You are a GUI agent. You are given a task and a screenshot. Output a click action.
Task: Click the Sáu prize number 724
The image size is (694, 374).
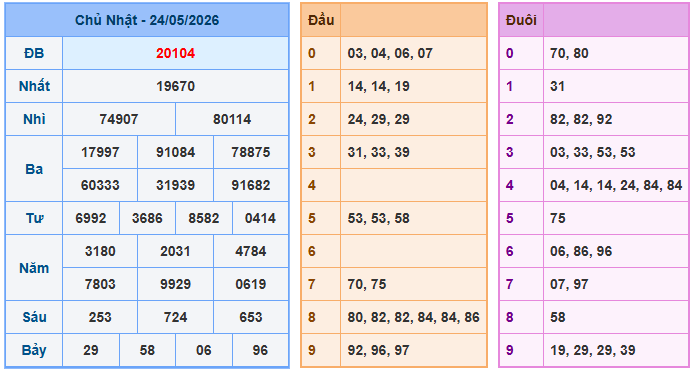coord(176,317)
